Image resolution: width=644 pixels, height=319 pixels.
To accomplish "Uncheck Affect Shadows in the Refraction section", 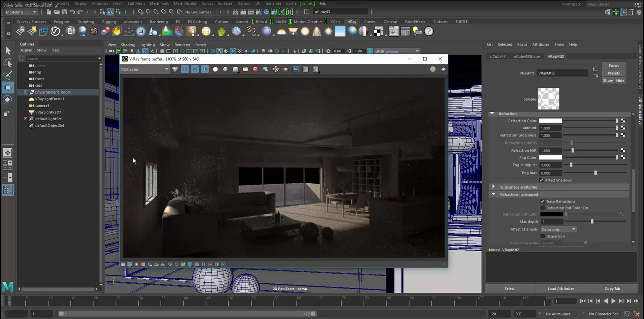I will pos(541,180).
